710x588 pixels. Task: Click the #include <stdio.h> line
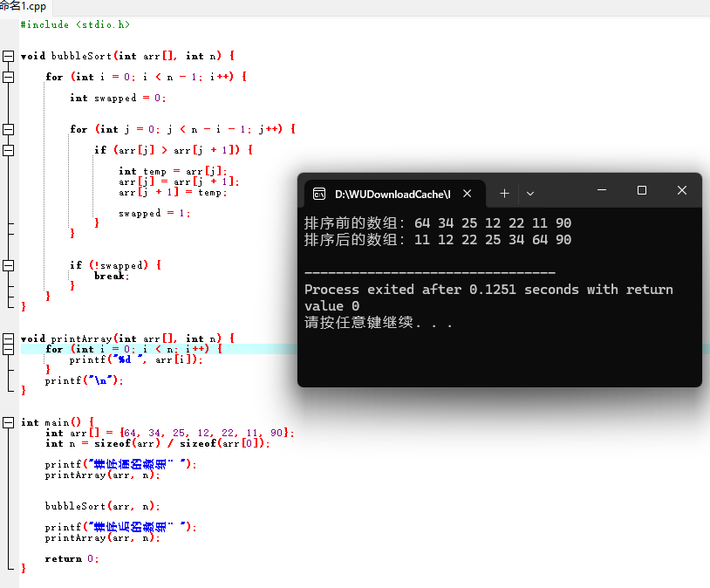click(x=75, y=24)
